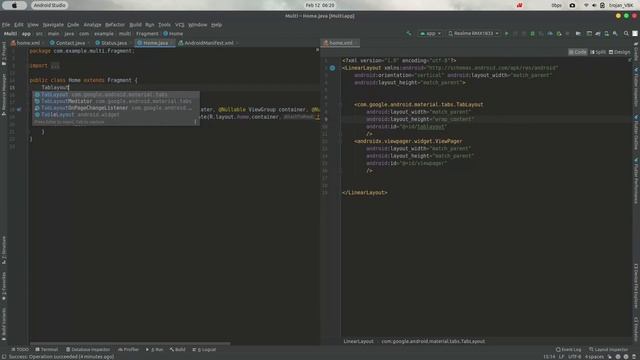The image size is (640, 360).
Task: Open the Logcat tool window
Action: [x=204, y=349]
